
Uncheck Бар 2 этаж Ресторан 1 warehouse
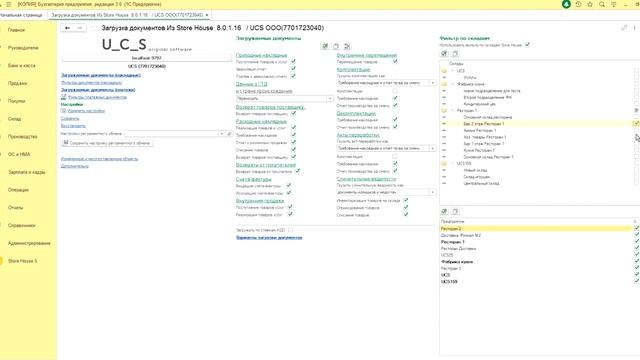pos(636,123)
